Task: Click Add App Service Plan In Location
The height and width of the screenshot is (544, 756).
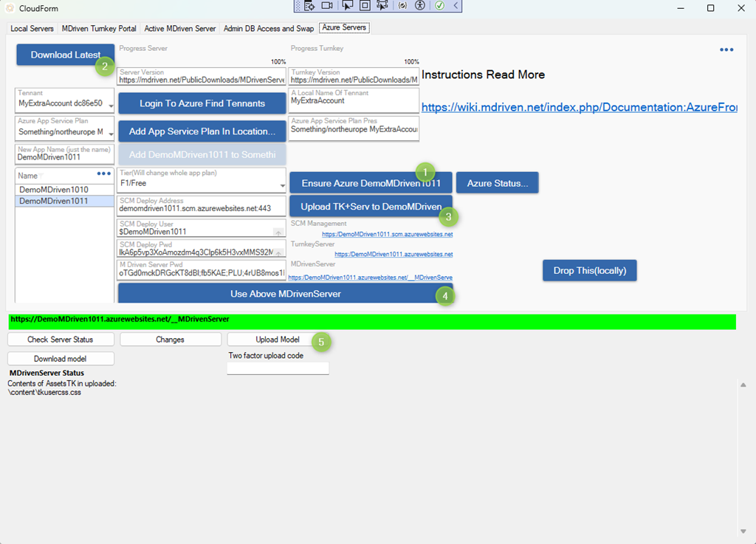Action: (x=202, y=131)
